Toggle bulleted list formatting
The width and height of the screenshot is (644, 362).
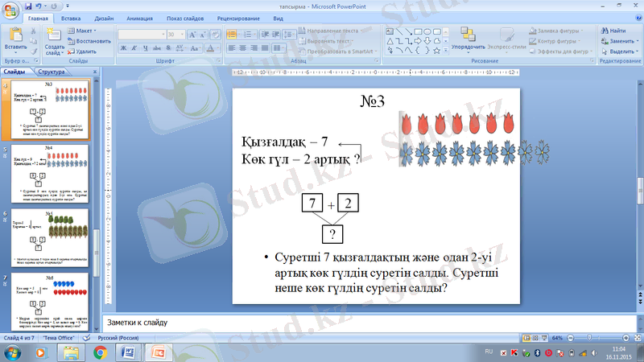[x=231, y=35]
